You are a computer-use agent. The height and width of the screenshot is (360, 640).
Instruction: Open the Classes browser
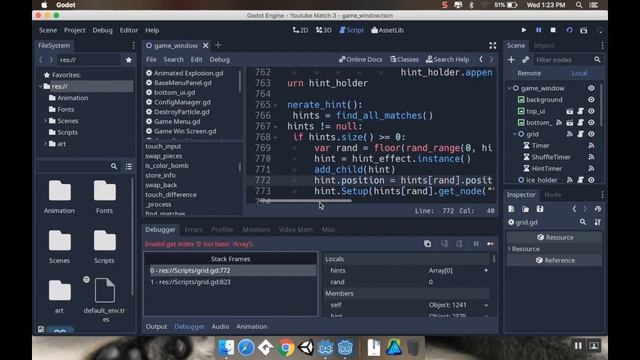404,60
